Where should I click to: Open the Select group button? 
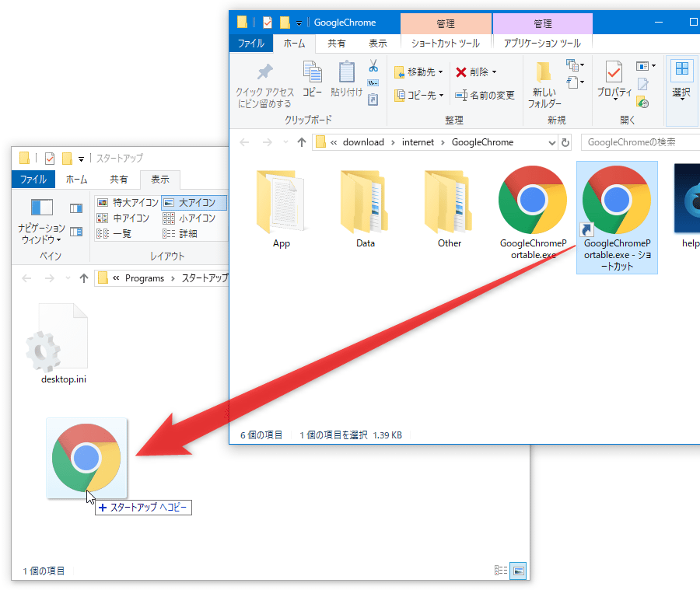[x=681, y=80]
